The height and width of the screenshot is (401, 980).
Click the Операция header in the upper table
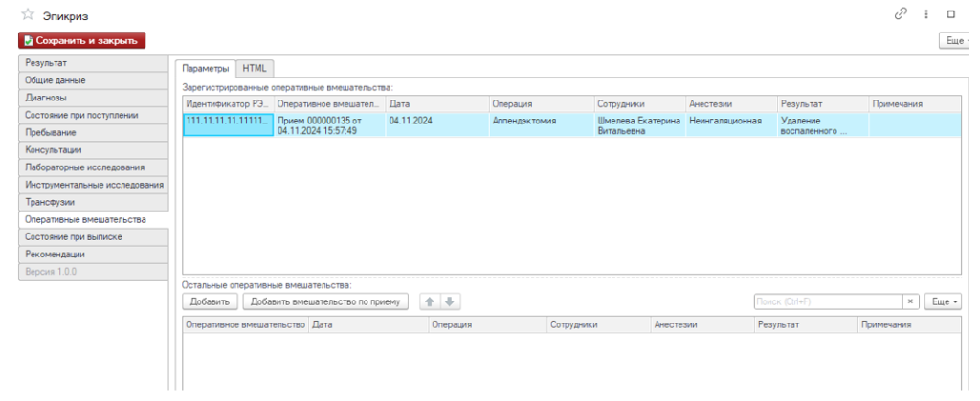(541, 103)
